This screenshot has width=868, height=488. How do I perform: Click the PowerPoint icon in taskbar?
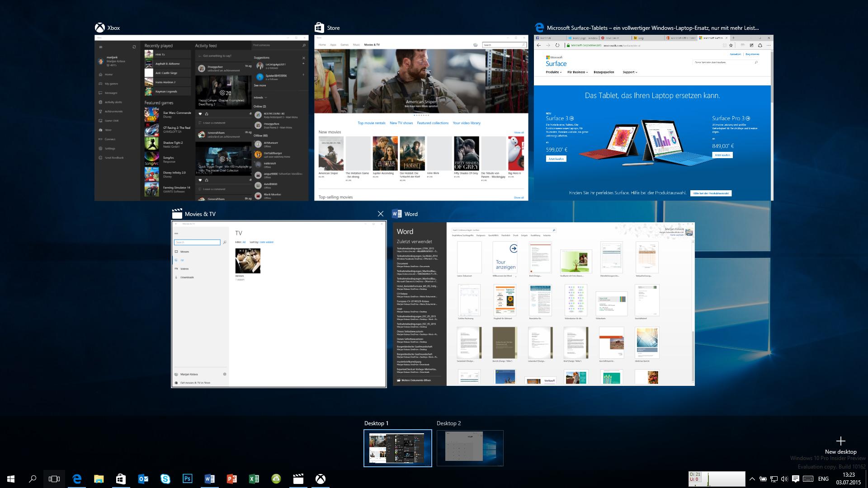(231, 479)
